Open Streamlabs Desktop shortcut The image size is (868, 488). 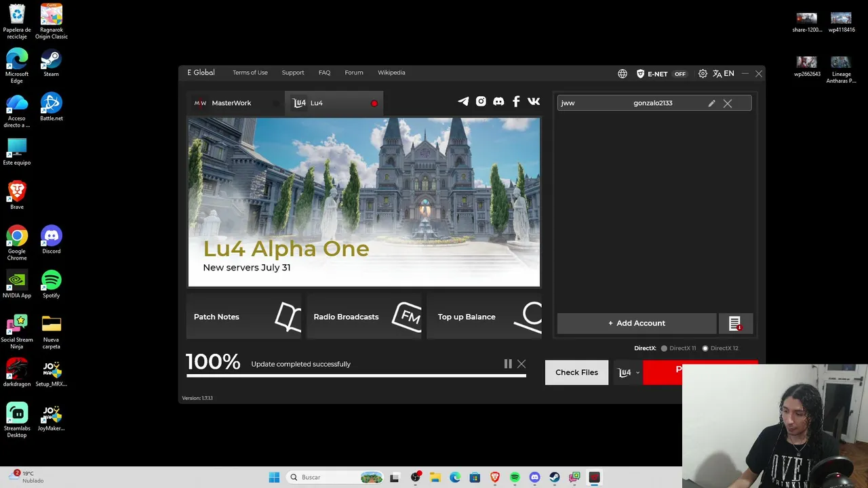17,420
